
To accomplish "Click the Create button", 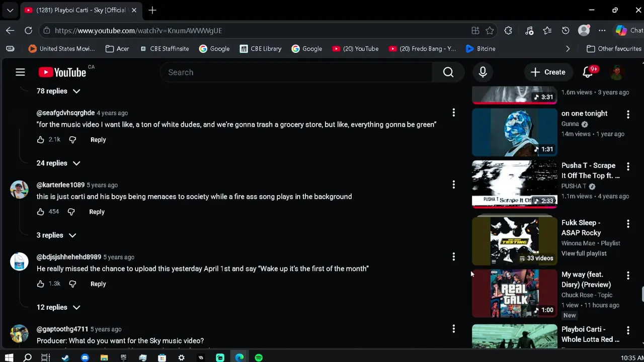I will click(548, 72).
